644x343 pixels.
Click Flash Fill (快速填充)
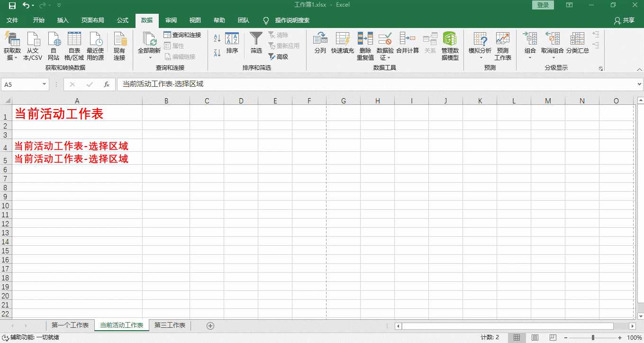click(342, 43)
